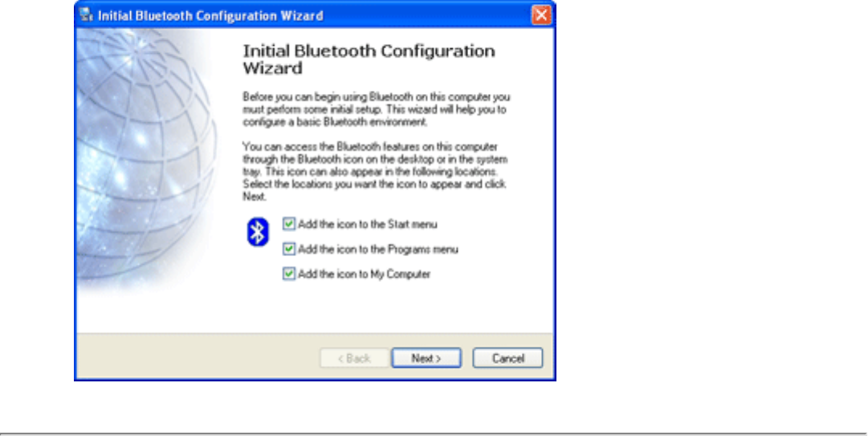Click the 'Add the icon to My Computer' label
Screen dimensions: 868x436
coord(365,275)
